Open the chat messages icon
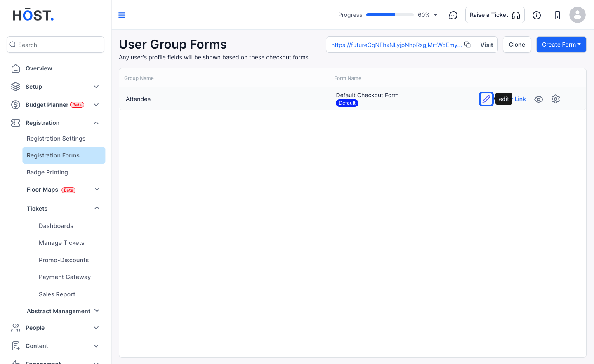The height and width of the screenshot is (364, 594). coord(453,15)
